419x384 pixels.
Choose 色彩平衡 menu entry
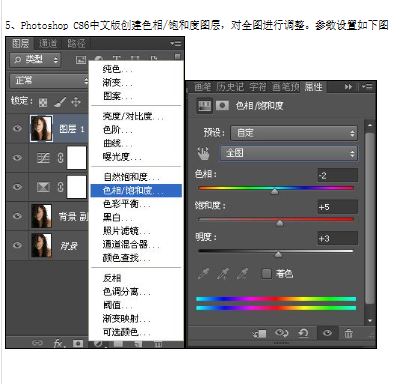pyautogui.click(x=136, y=204)
